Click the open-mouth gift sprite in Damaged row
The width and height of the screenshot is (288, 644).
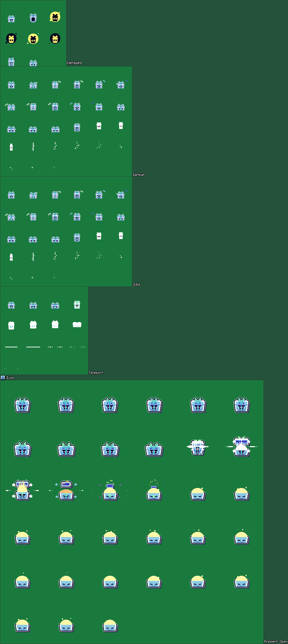33,18
